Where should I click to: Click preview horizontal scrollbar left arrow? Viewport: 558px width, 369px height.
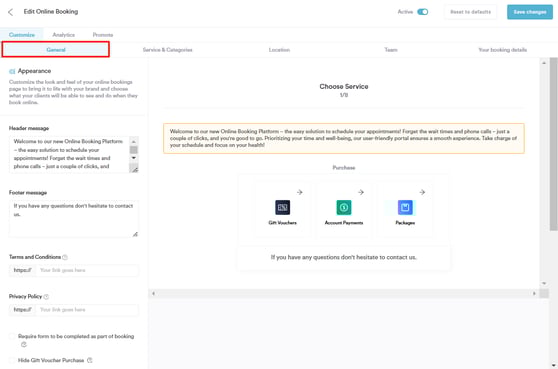click(x=153, y=294)
